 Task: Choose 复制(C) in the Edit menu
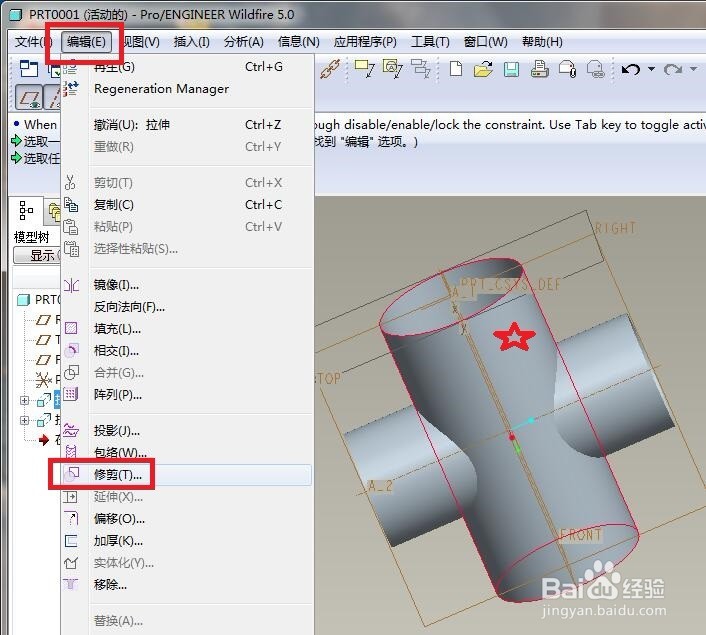coord(187,204)
